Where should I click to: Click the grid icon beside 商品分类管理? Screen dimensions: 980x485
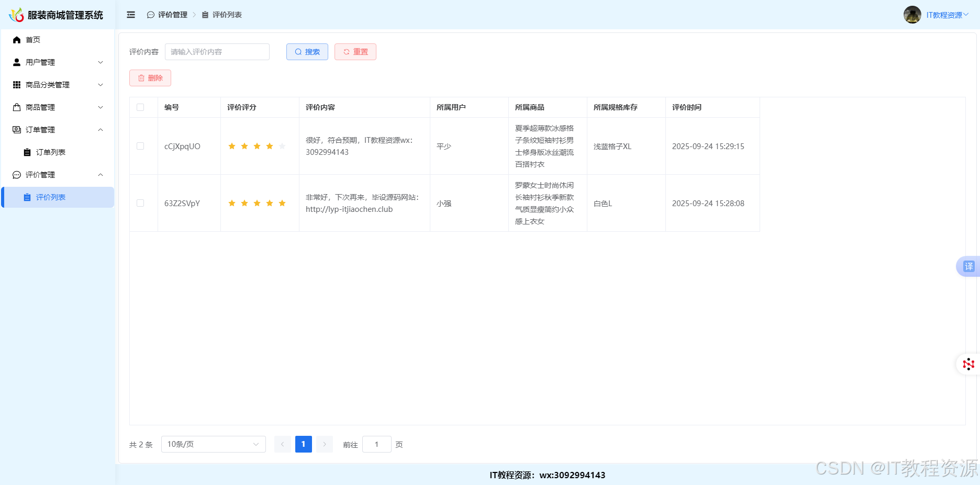pos(17,85)
